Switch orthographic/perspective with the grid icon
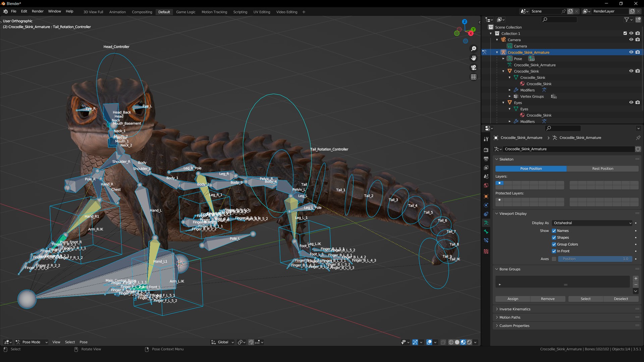The width and height of the screenshot is (644, 362). click(x=473, y=77)
